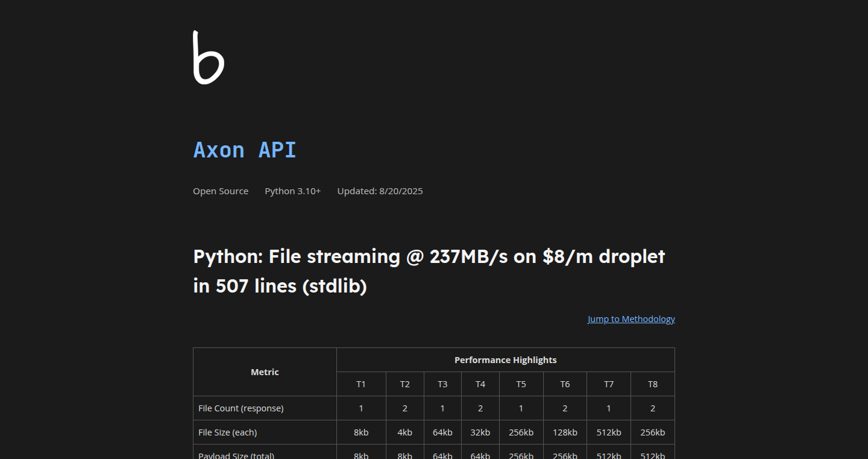Open the Jump to Methodology link
The image size is (868, 459).
click(x=631, y=319)
